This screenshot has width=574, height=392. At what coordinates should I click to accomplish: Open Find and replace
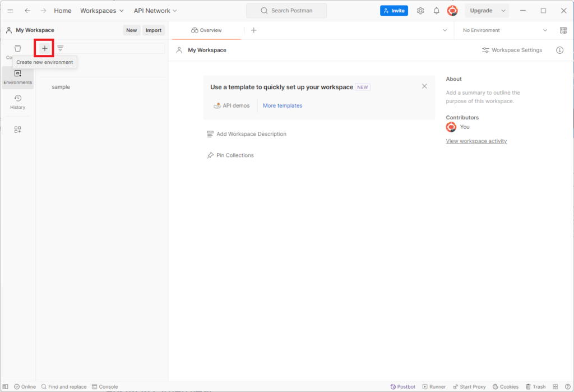pyautogui.click(x=64, y=386)
